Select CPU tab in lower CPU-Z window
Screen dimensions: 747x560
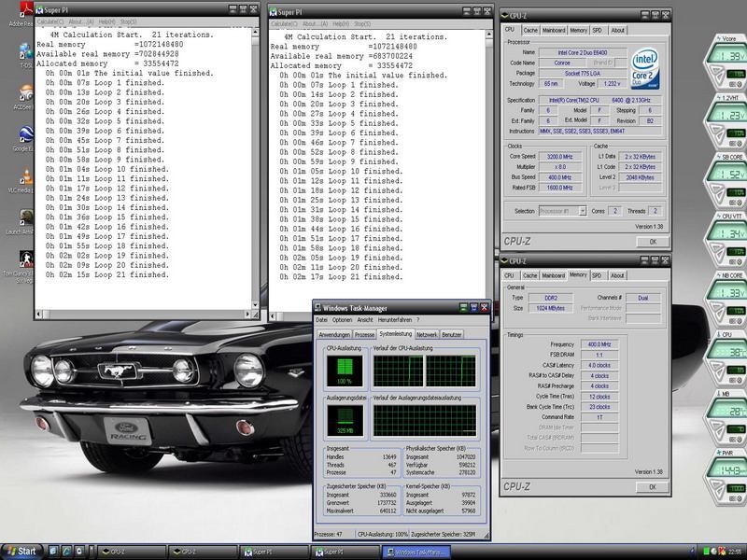pos(509,275)
